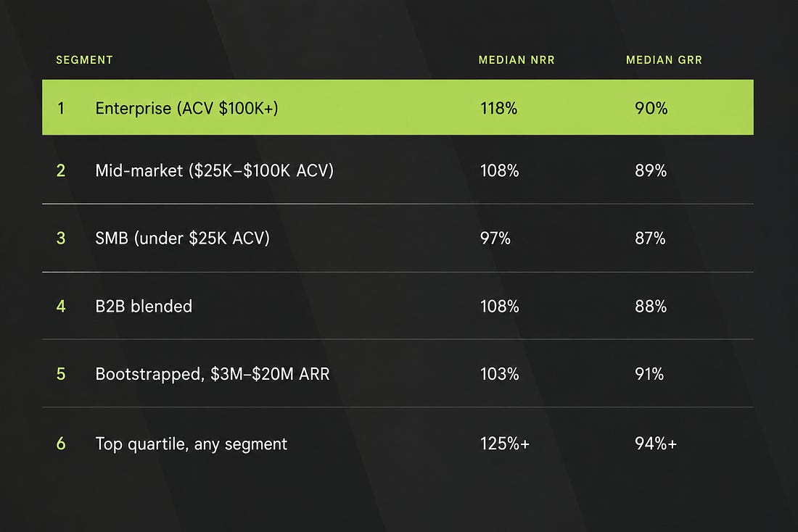Click the MEDIAN GRR column header
The width and height of the screenshot is (798, 532).
(664, 60)
